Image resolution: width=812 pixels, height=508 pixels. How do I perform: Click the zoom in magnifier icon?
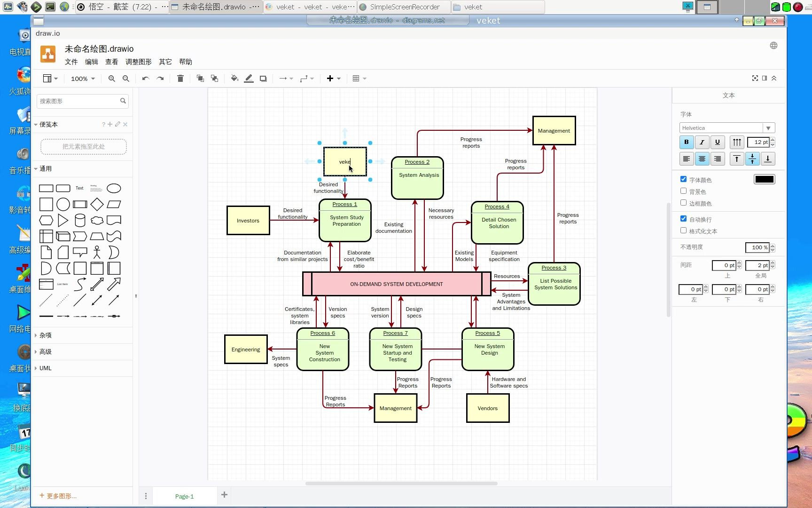pos(111,79)
